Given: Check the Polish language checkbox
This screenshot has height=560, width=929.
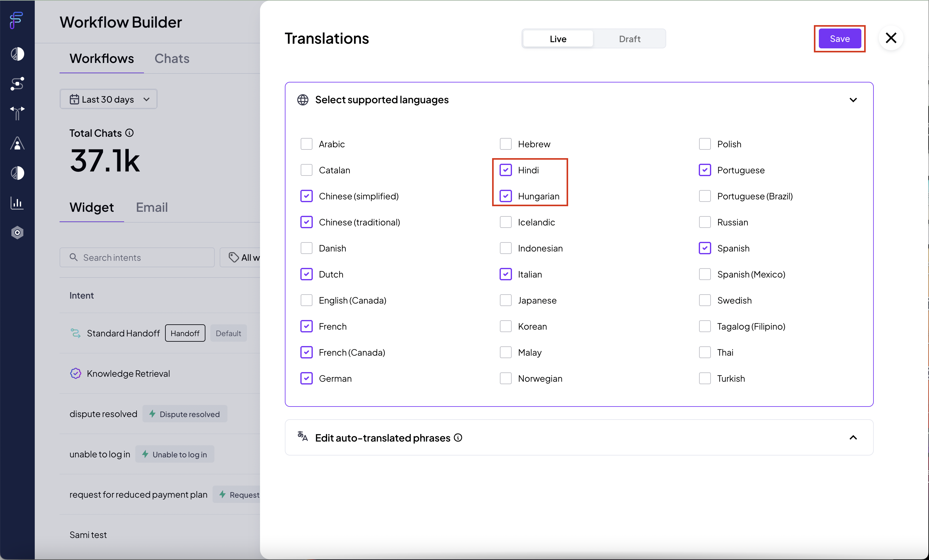Looking at the screenshot, I should (705, 144).
